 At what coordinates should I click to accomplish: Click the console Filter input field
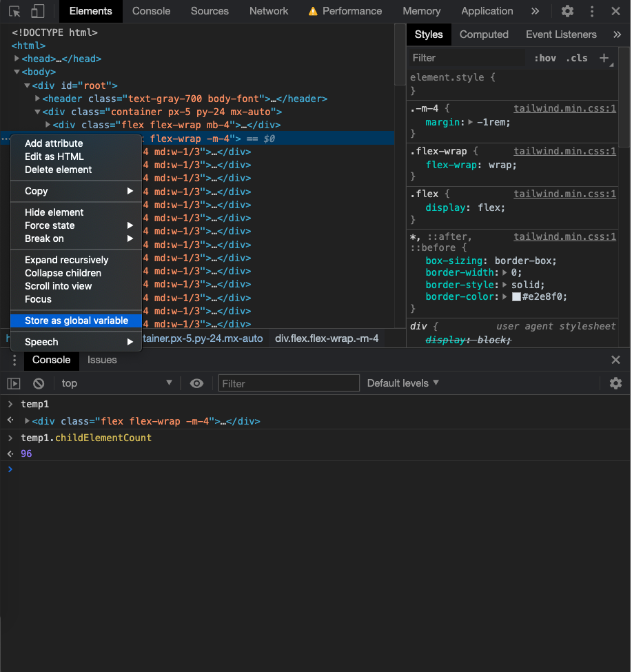pos(288,383)
